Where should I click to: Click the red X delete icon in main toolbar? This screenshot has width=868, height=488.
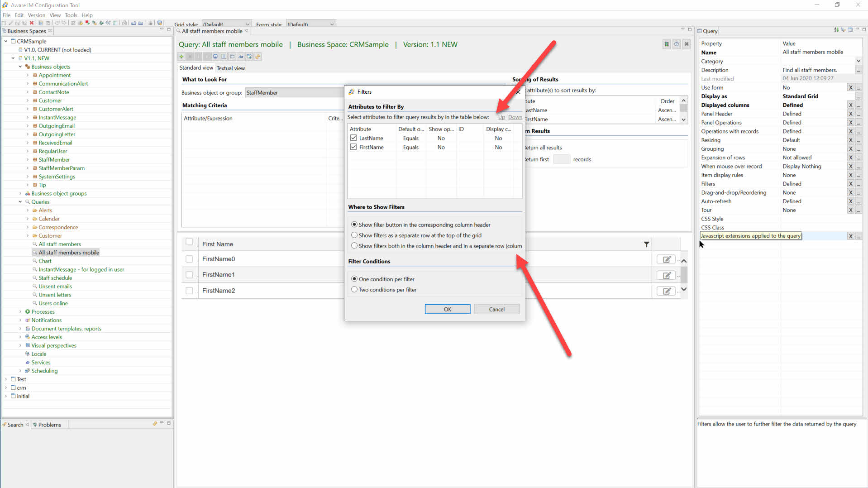pos(32,23)
